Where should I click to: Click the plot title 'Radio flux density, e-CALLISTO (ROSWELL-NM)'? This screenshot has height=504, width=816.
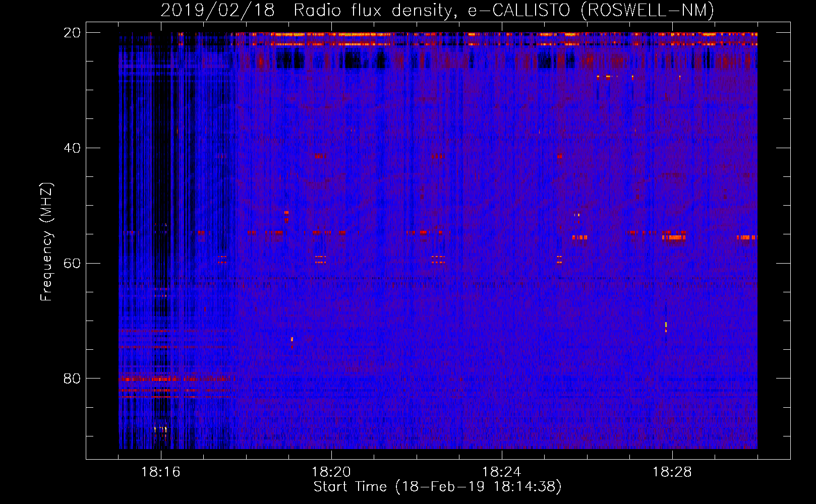(x=504, y=10)
